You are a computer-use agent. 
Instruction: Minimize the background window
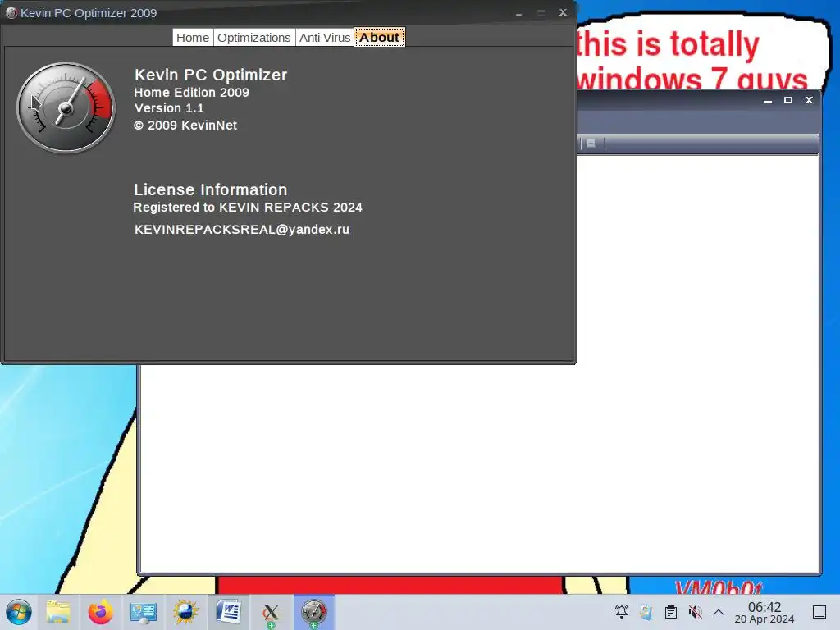click(x=768, y=100)
